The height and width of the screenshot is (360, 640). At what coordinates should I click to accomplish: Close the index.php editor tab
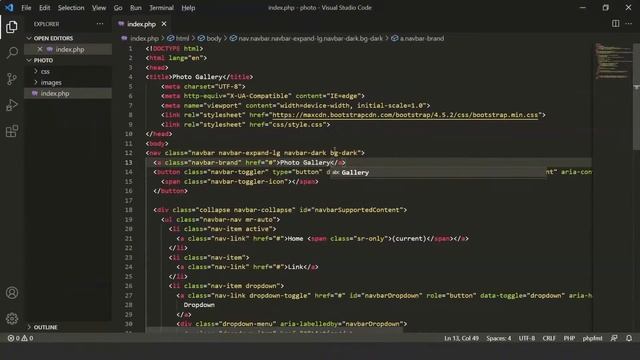click(164, 24)
